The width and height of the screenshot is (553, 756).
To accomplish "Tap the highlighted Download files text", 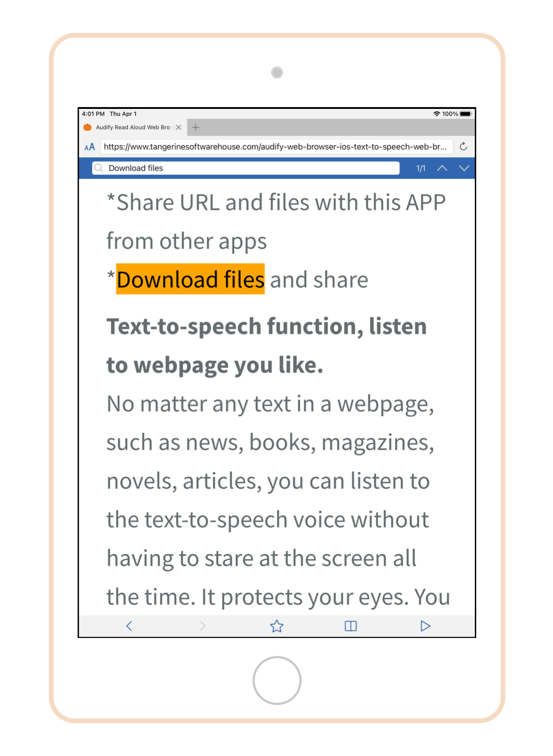I will tap(190, 279).
